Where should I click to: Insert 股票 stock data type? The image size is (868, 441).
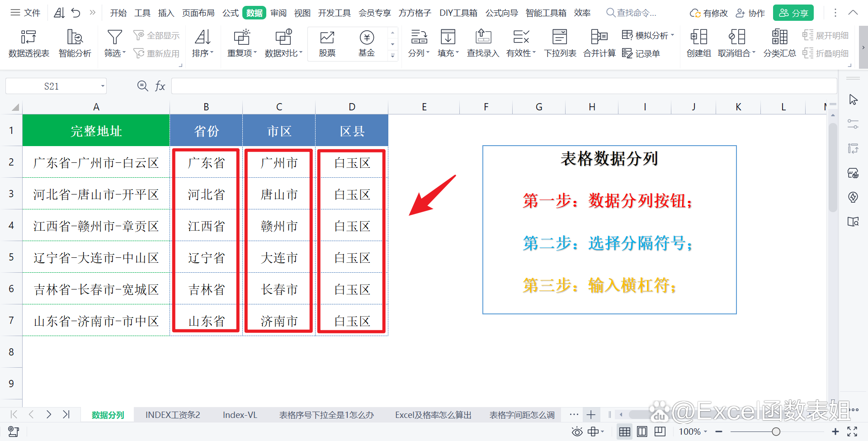327,43
